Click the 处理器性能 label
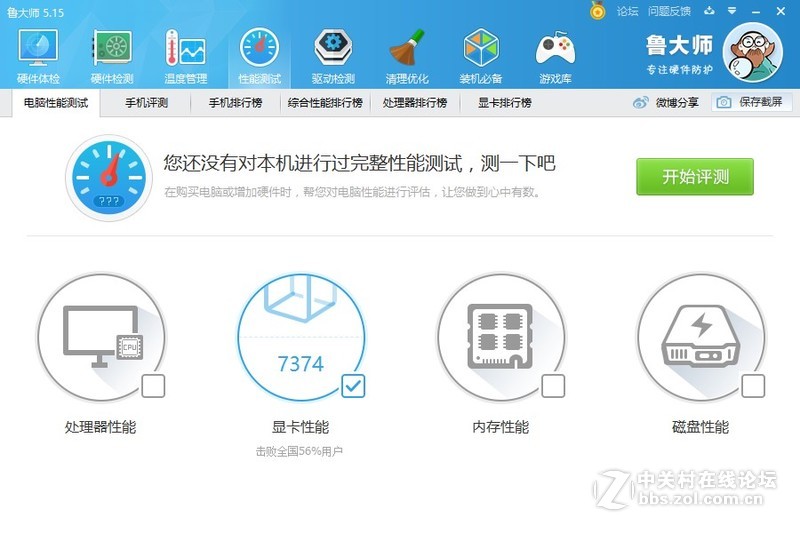This screenshot has height=533, width=800. coord(101,427)
